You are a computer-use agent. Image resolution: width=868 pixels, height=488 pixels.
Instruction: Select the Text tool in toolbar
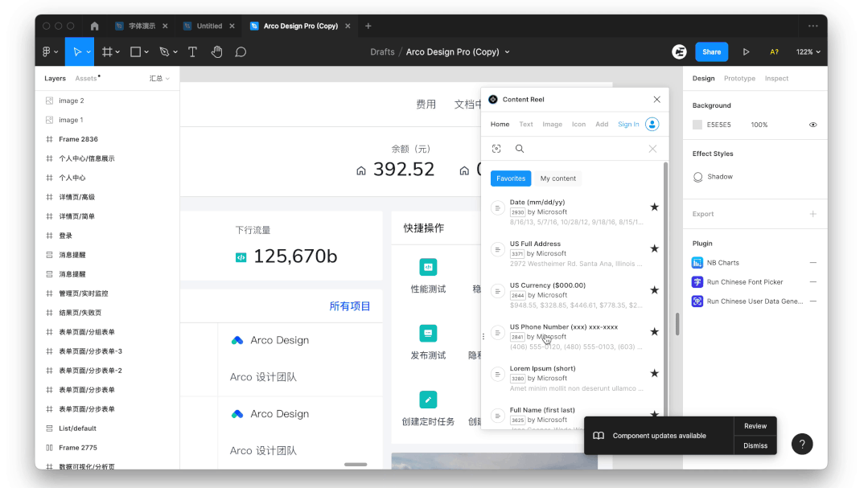click(x=192, y=51)
